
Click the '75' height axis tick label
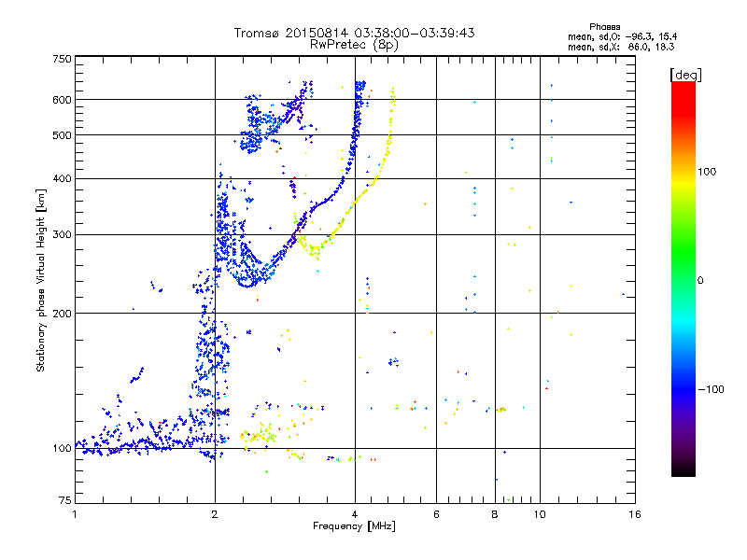(65, 500)
